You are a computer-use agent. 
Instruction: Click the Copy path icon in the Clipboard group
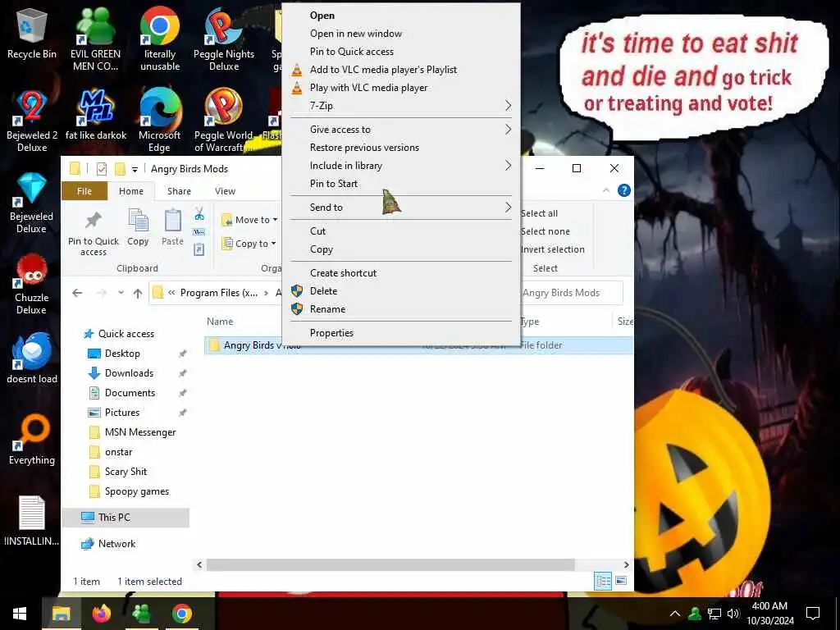coord(199,232)
